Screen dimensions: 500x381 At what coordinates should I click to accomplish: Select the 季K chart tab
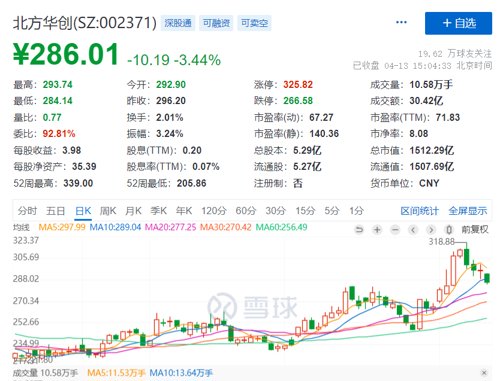[x=158, y=211]
